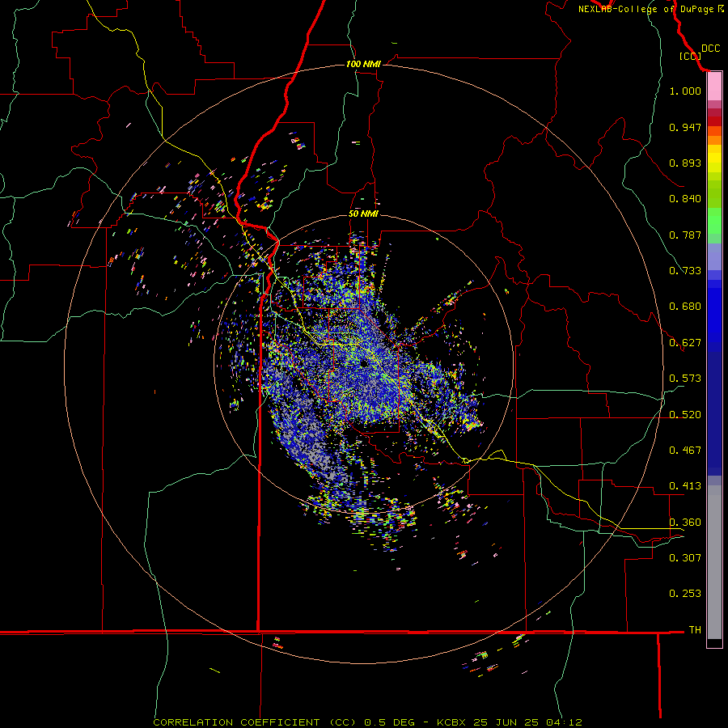Click the [CC] label above the legend

click(690, 56)
